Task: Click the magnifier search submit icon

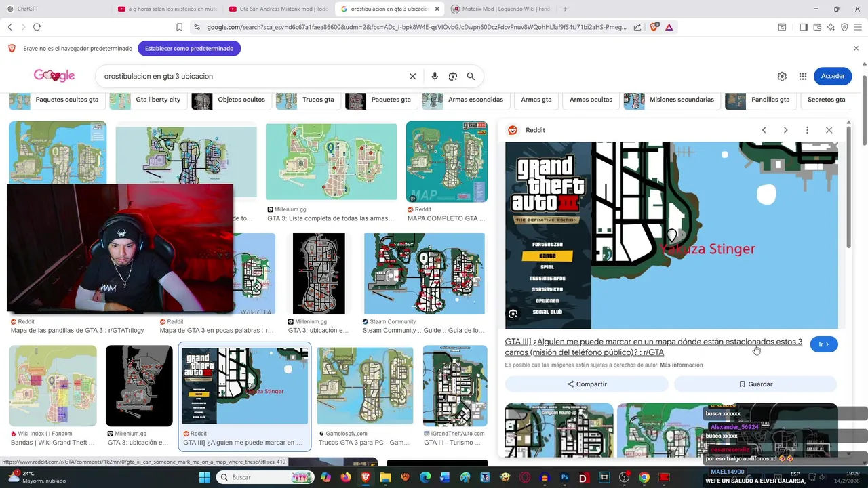Action: click(x=471, y=77)
